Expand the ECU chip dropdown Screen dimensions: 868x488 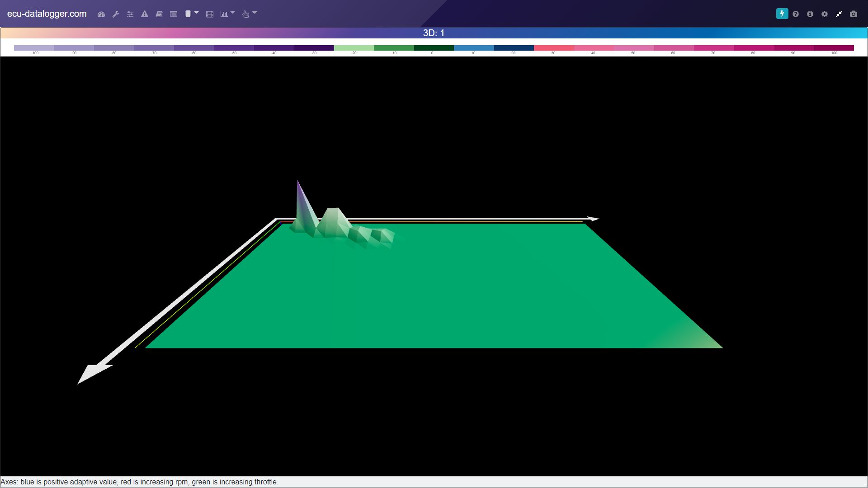click(x=192, y=14)
